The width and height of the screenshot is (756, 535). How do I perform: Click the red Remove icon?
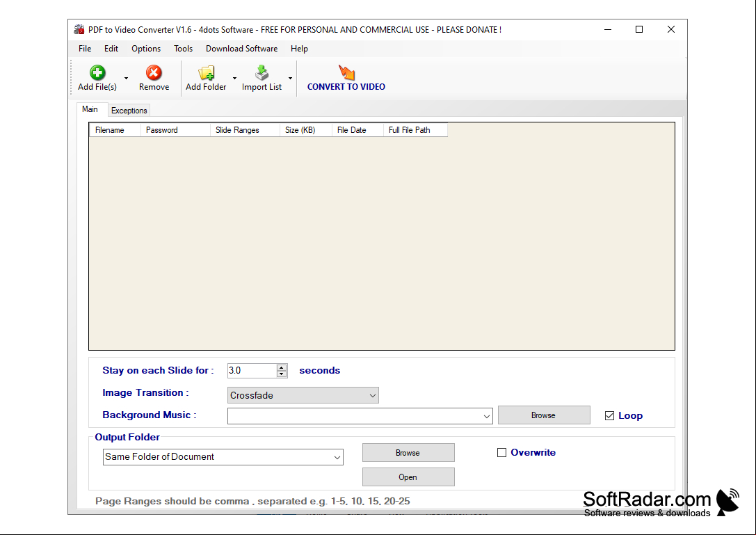pos(154,73)
